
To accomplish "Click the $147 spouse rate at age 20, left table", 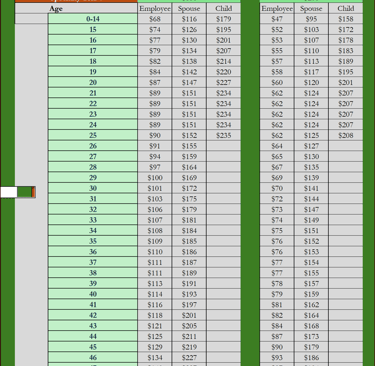I will click(189, 83).
